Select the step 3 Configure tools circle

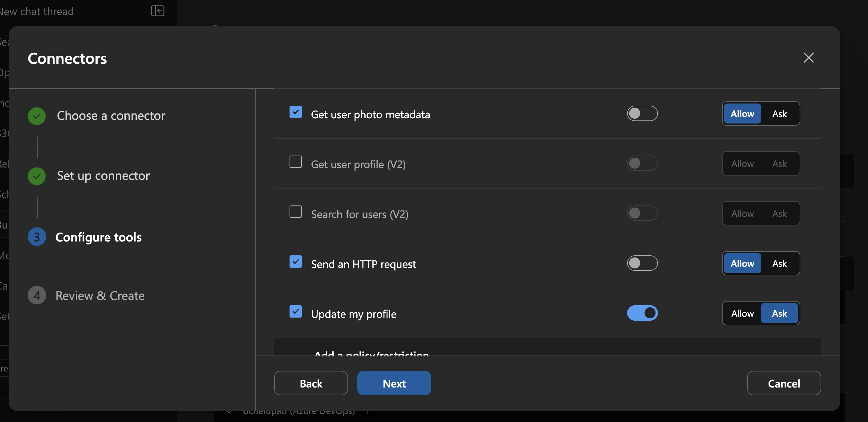point(37,237)
